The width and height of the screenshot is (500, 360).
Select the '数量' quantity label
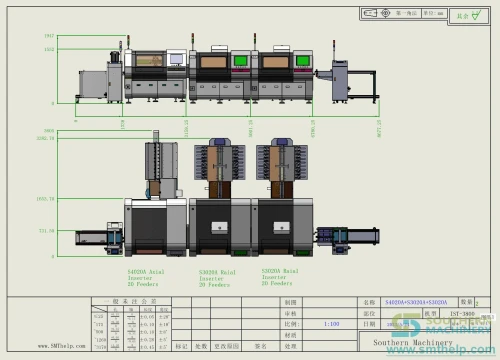[x=466, y=302]
